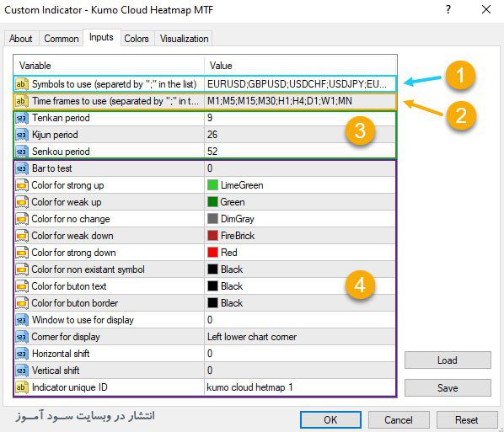The width and height of the screenshot is (504, 432).
Task: Click the string icon beside Symbols to use
Action: click(22, 84)
